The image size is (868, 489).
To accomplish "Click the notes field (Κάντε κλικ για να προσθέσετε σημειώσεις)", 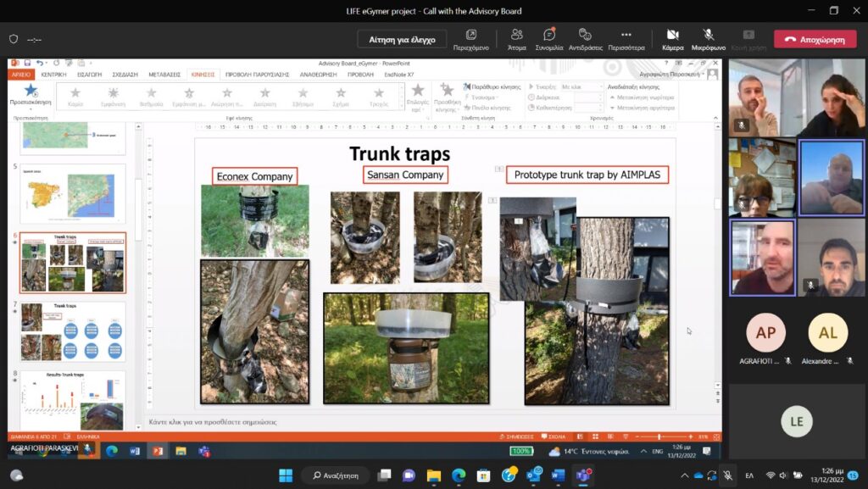I will [x=213, y=422].
